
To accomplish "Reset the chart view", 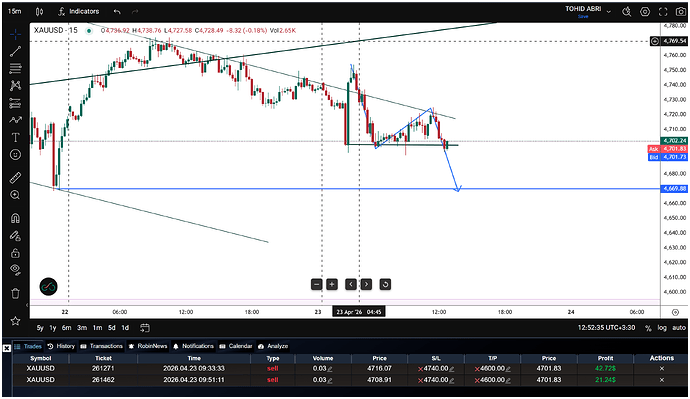I will (x=385, y=284).
